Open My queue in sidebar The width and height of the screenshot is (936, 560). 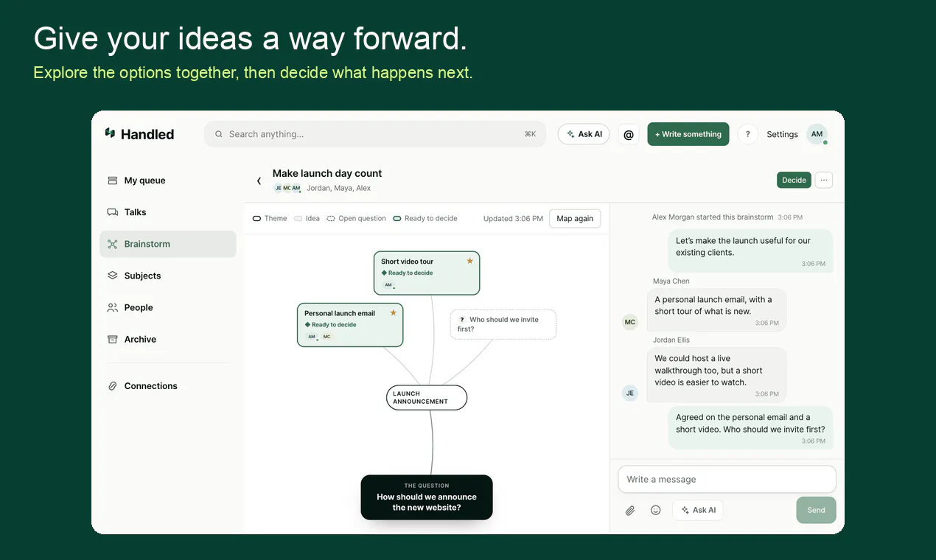click(x=168, y=181)
